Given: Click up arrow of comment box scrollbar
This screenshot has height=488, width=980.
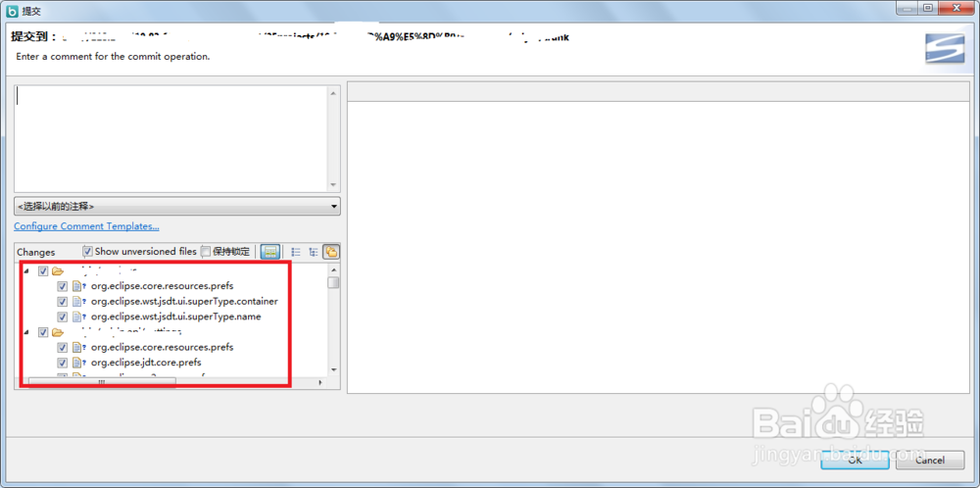Looking at the screenshot, I should [x=333, y=93].
